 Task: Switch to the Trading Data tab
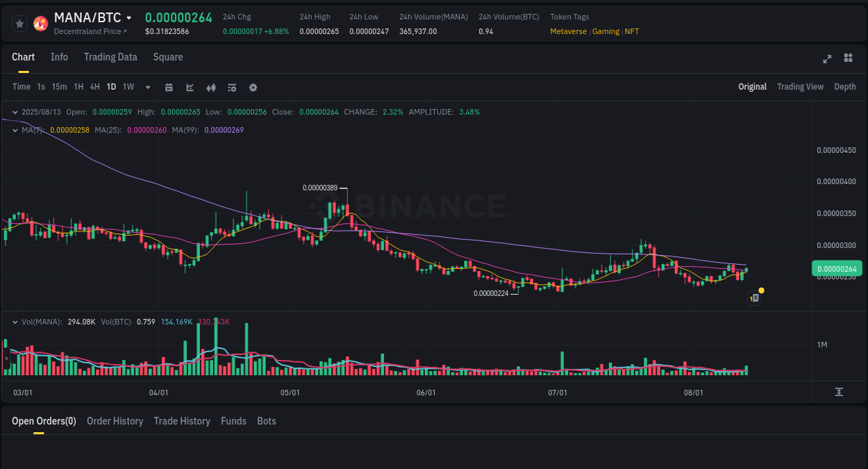pos(110,57)
